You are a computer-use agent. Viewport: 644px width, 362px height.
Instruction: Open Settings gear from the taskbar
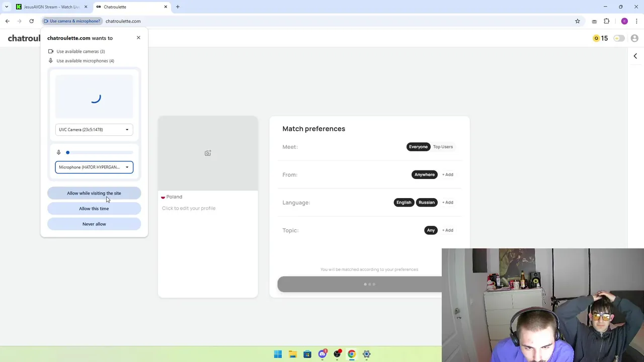[x=366, y=354]
